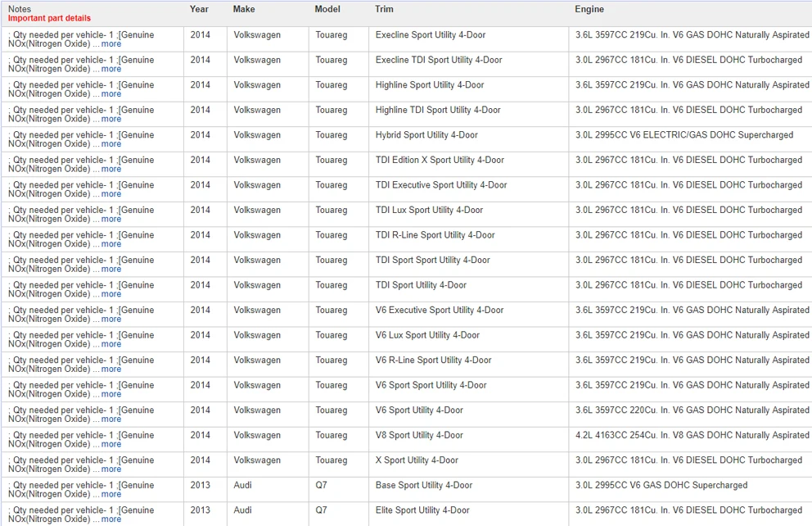Open 'more' link in V6 Sport Utility 4-Door row

(x=111, y=419)
